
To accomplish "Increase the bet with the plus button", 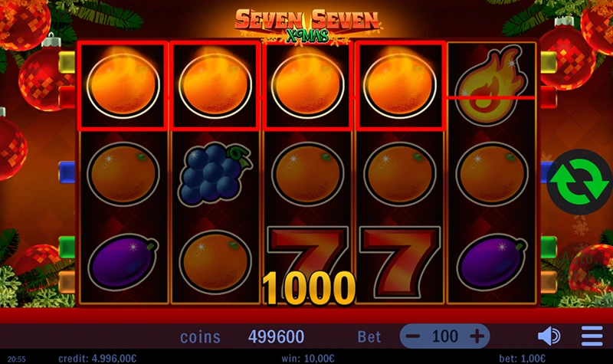I will tap(477, 336).
